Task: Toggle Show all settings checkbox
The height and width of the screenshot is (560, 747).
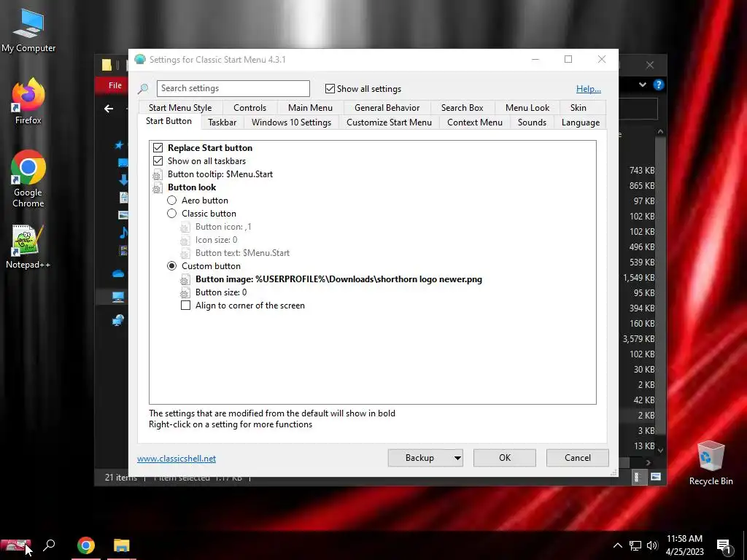Action: click(330, 88)
